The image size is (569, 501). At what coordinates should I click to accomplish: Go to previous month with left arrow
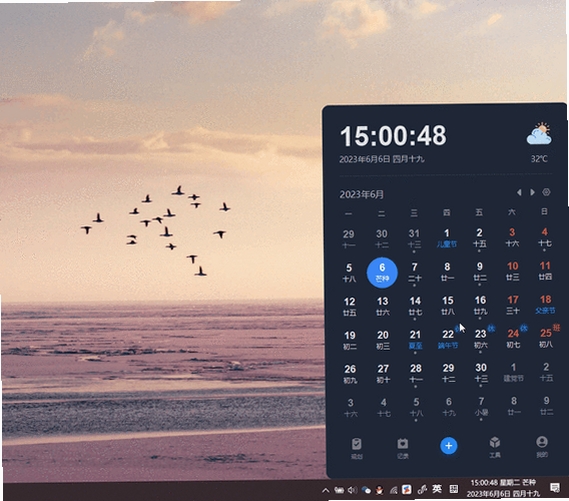point(519,192)
